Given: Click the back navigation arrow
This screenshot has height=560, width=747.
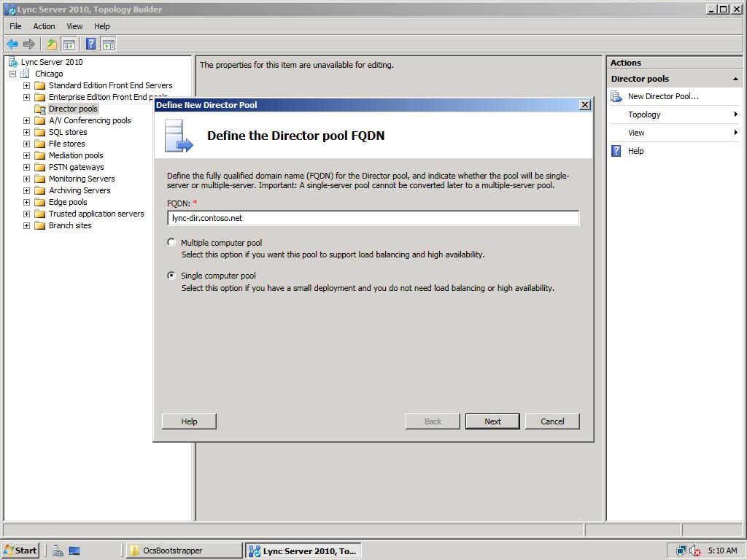Looking at the screenshot, I should click(x=12, y=44).
